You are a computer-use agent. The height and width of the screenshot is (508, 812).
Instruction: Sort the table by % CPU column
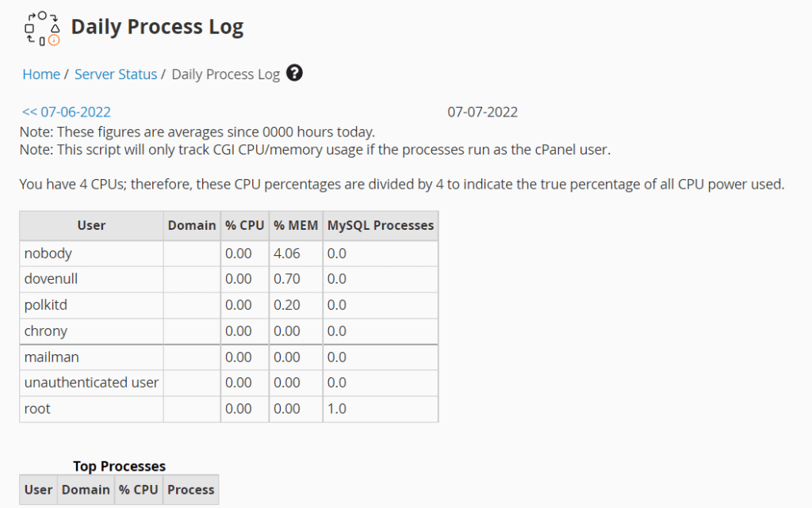coord(244,225)
